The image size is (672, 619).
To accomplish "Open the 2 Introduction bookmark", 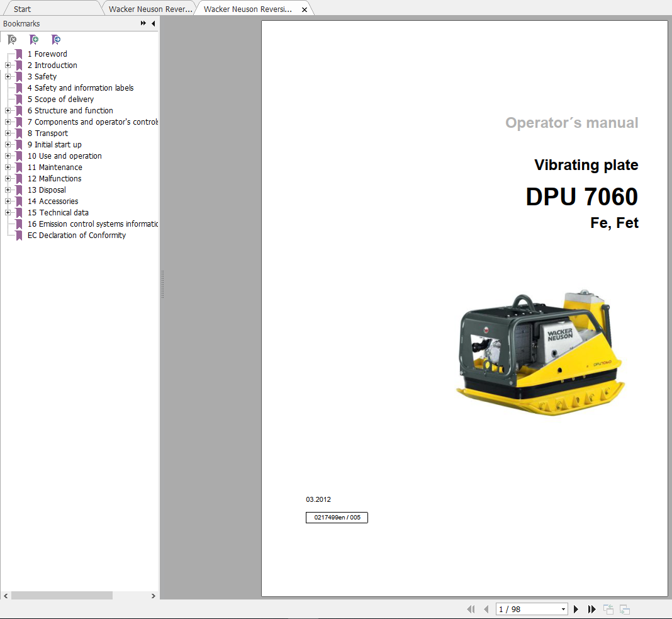I will tap(52, 65).
